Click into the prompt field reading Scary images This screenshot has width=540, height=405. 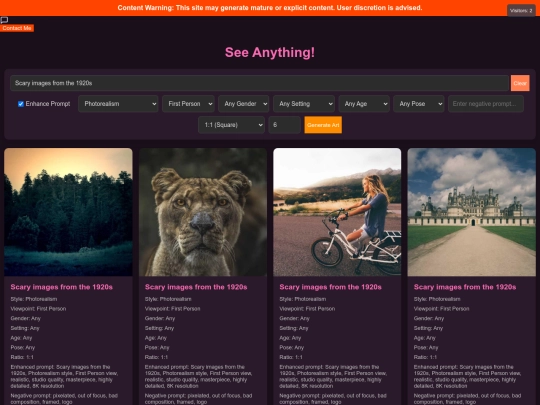(260, 83)
